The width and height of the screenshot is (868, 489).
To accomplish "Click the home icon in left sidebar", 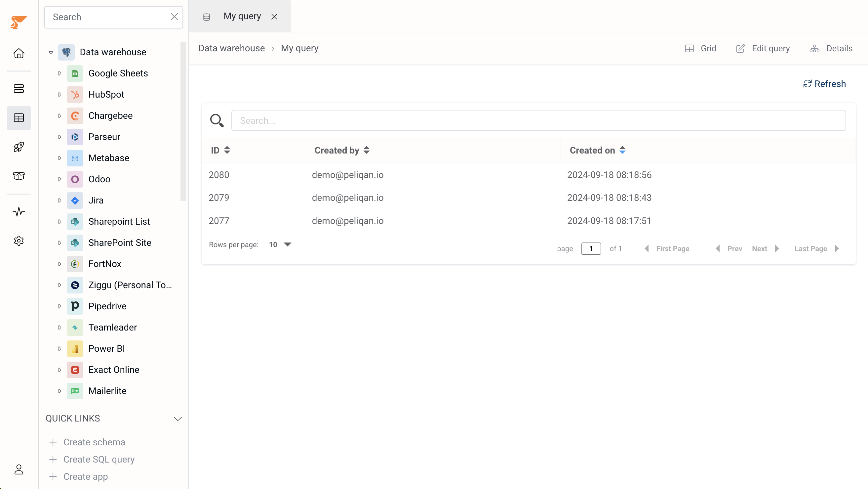I will tap(19, 53).
